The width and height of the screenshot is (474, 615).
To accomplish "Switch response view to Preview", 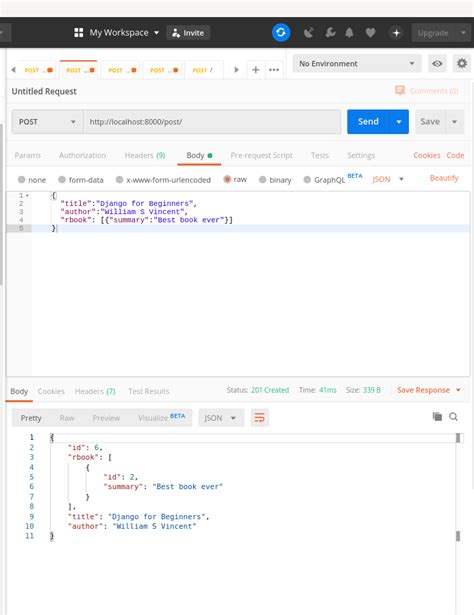I will coord(106,418).
